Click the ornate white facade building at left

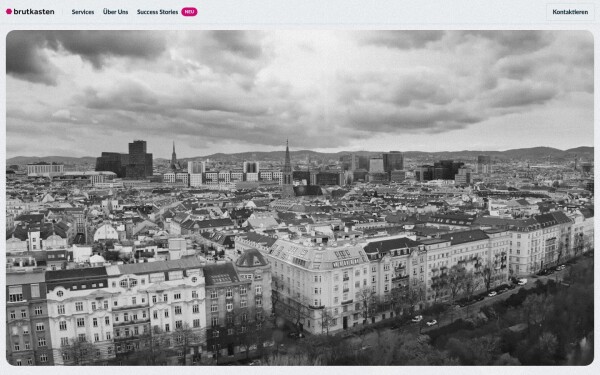pyautogui.click(x=126, y=310)
